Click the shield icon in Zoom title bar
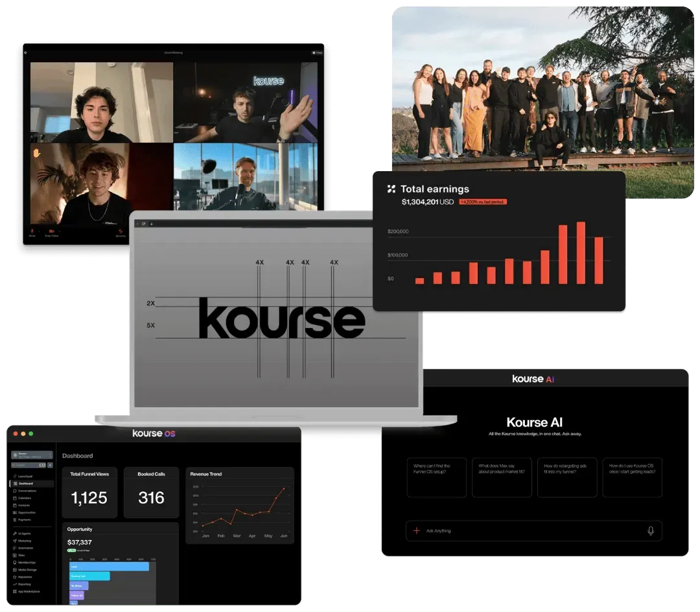700x612 pixels. 25,53
